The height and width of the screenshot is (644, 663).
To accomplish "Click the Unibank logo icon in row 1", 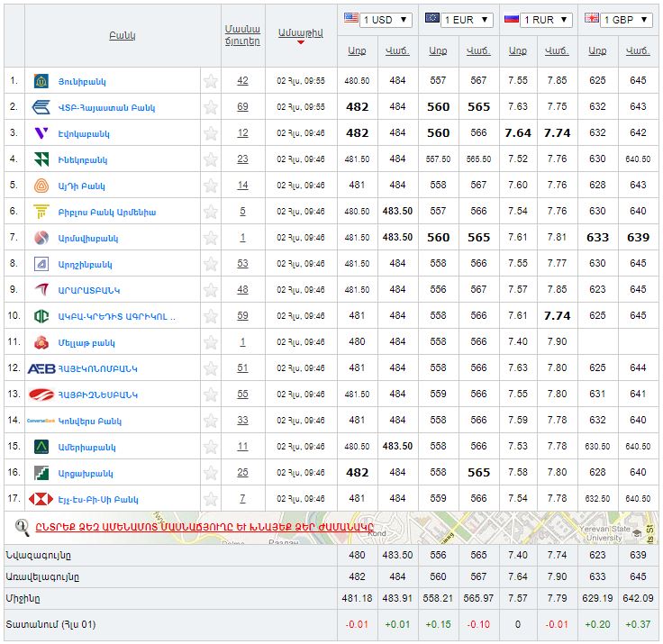I will point(41,81).
